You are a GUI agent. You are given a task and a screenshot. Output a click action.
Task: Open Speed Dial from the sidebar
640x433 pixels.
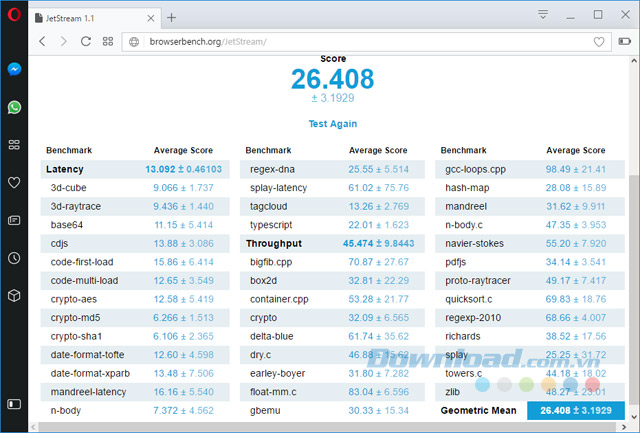click(x=14, y=145)
